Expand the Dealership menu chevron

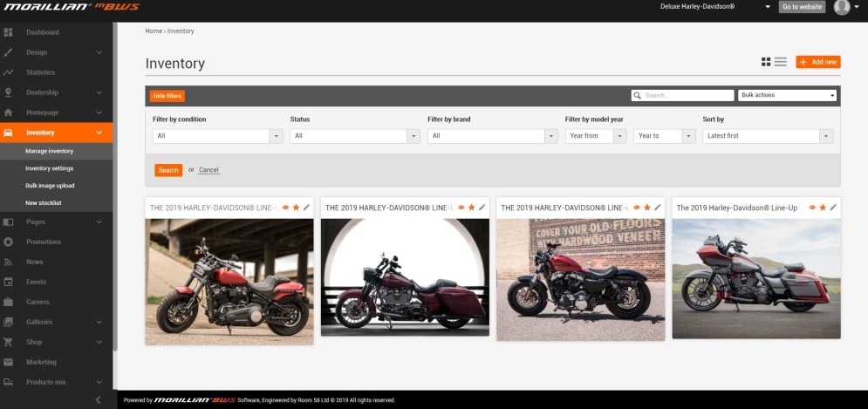(x=99, y=92)
